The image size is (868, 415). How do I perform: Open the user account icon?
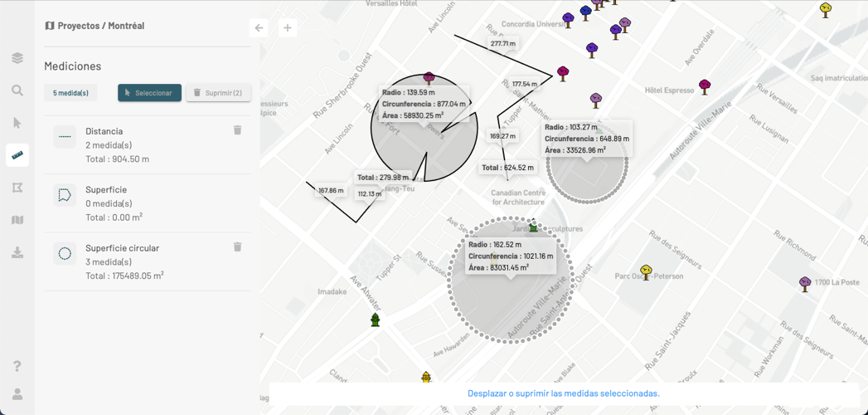tap(17, 394)
